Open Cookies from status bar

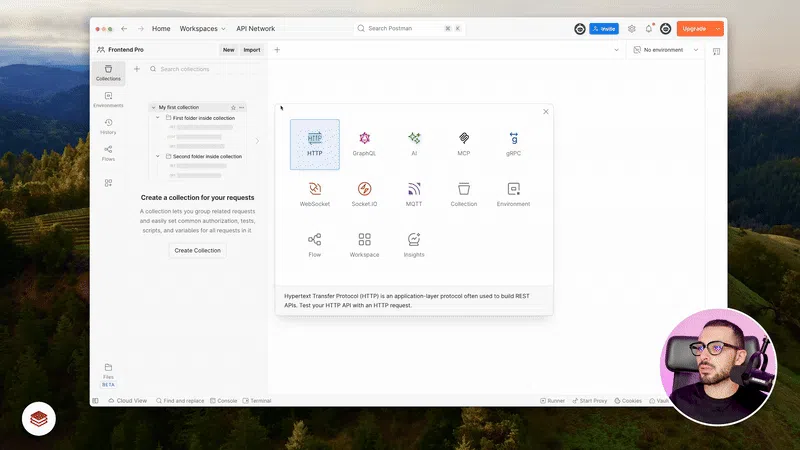click(x=628, y=401)
